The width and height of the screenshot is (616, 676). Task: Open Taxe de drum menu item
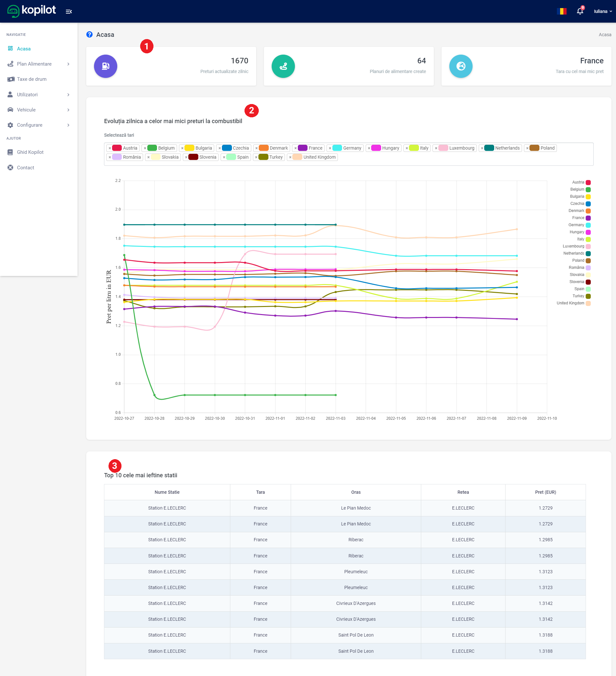32,79
